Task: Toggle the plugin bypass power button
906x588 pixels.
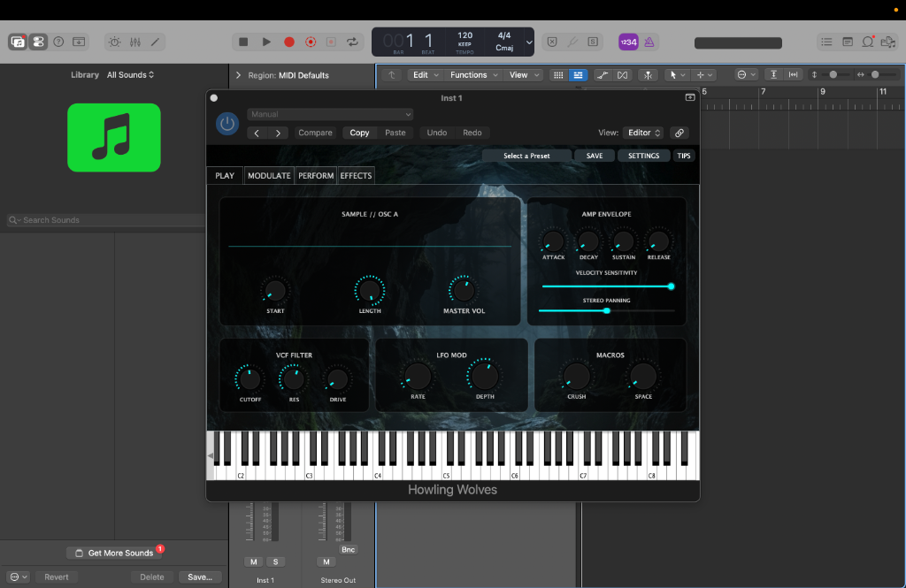Action: 226,123
